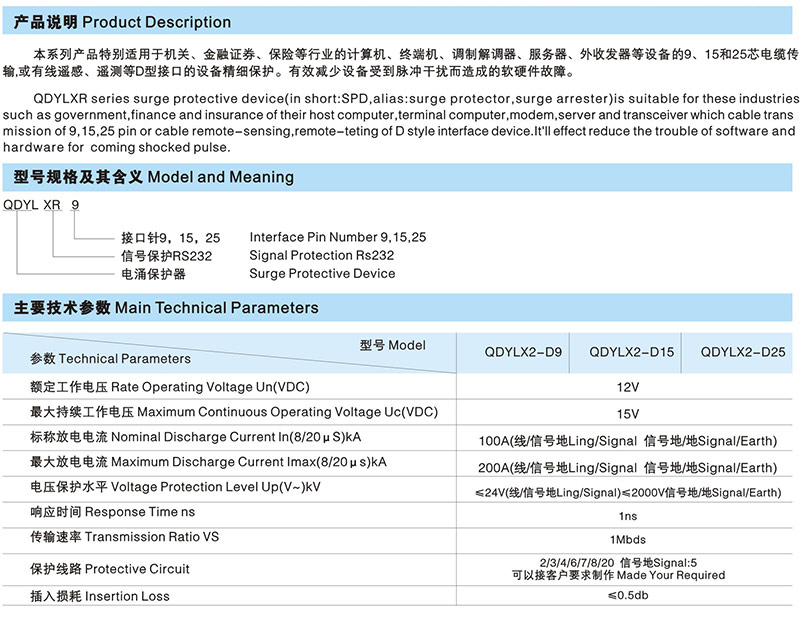
Task: Click 'Voltage Protection Level Up' row label
Action: pyautogui.click(x=175, y=487)
